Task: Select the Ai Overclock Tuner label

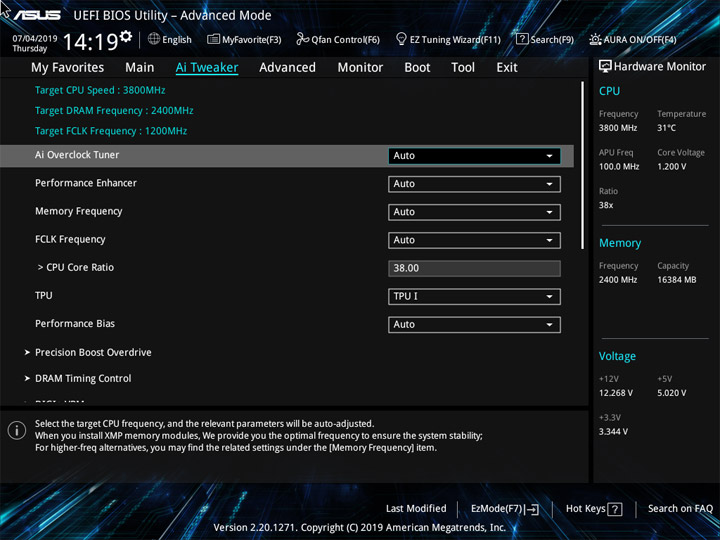Action: click(77, 155)
